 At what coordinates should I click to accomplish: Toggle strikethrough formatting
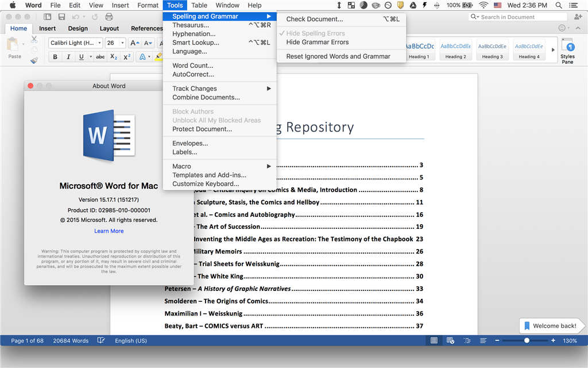(100, 57)
